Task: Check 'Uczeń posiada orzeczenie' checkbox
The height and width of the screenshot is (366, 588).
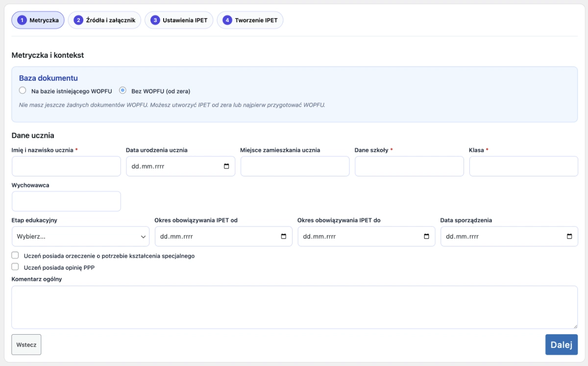Action: 15,256
